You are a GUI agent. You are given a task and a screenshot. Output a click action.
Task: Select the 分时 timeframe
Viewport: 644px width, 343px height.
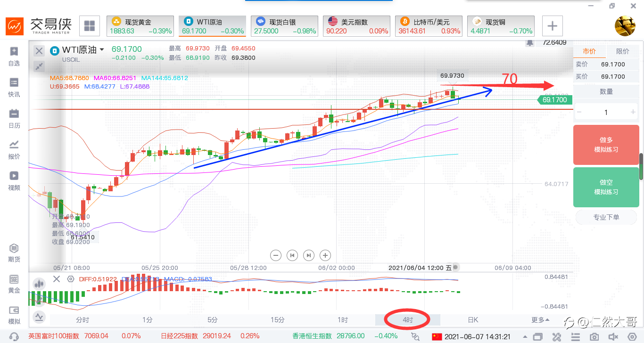click(x=83, y=320)
